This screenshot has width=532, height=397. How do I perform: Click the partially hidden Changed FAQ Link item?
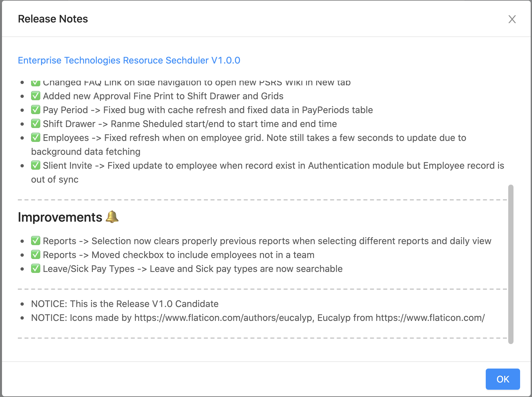196,83
